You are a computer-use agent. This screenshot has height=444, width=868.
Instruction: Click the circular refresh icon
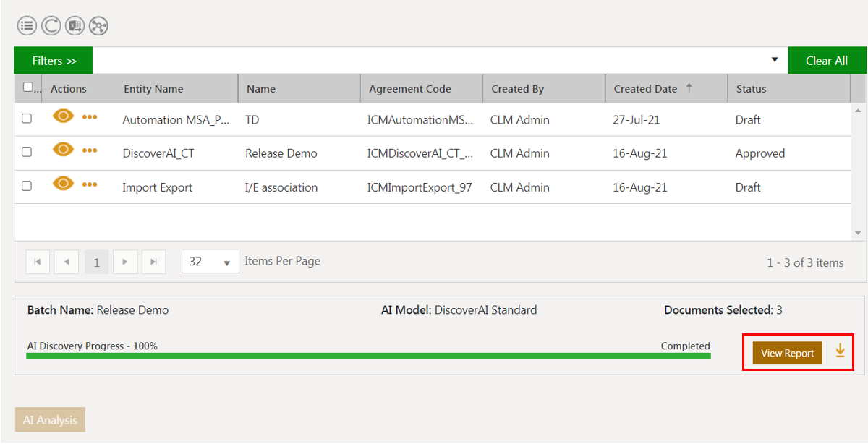pos(51,26)
